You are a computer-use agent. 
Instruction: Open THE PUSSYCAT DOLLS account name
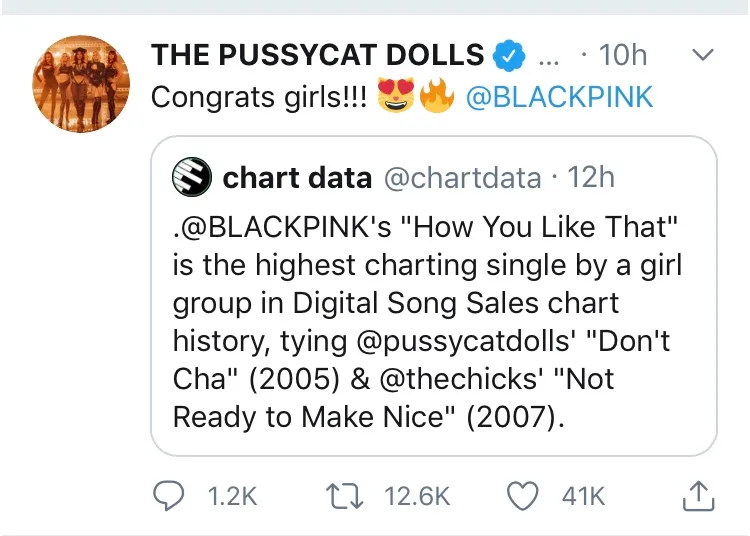pyautogui.click(x=318, y=55)
